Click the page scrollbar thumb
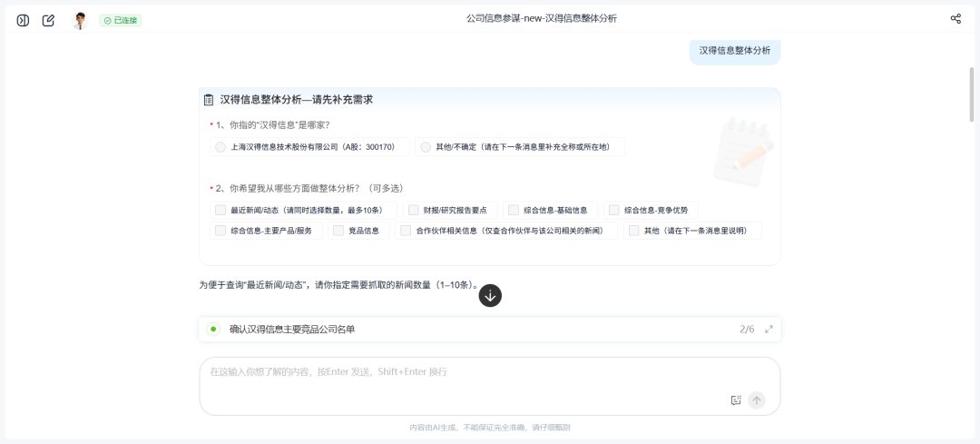The height and width of the screenshot is (444, 980). [971, 94]
